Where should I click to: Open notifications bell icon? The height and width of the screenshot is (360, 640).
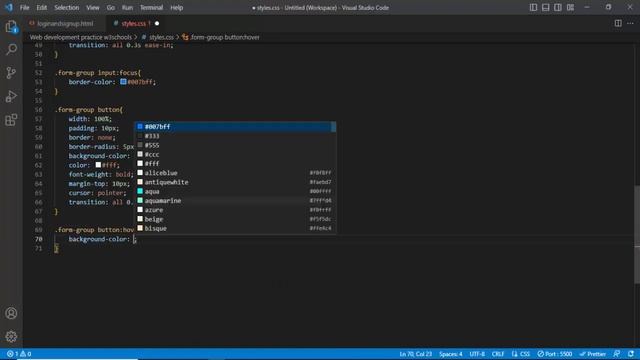[631, 354]
